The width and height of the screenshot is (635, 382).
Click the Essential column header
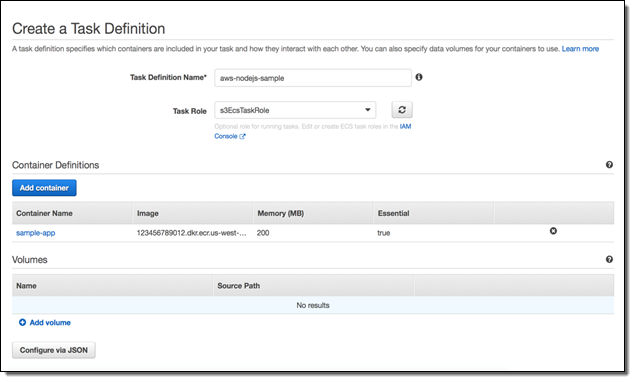393,213
